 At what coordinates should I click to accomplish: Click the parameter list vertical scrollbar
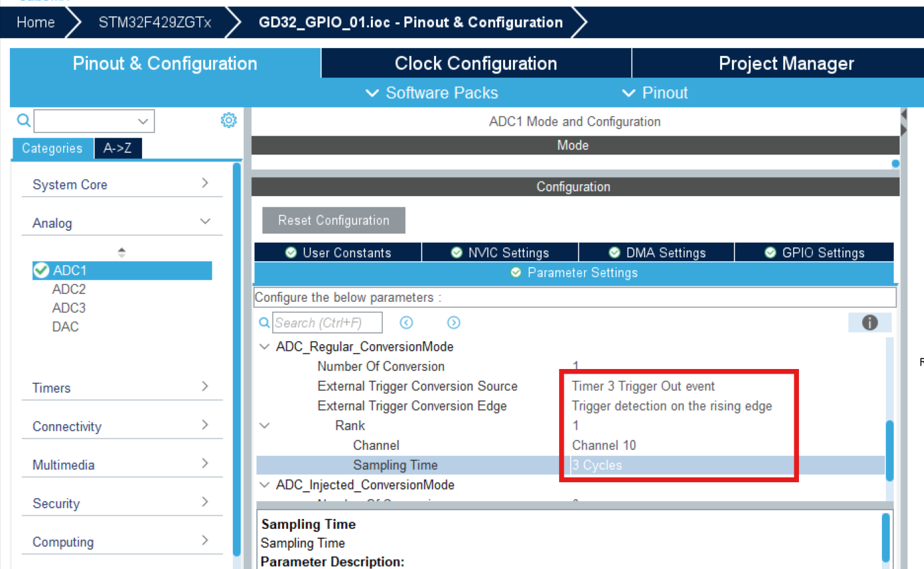point(890,451)
